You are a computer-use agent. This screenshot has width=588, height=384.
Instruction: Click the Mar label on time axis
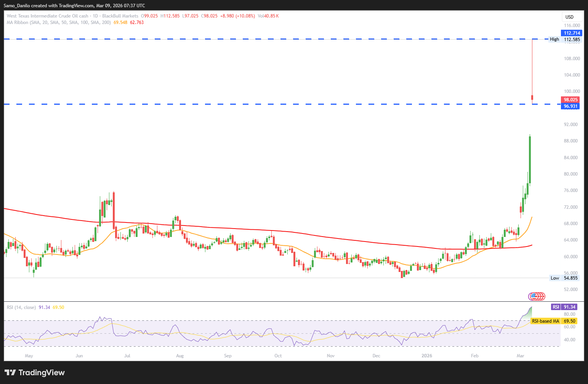[x=520, y=356]
